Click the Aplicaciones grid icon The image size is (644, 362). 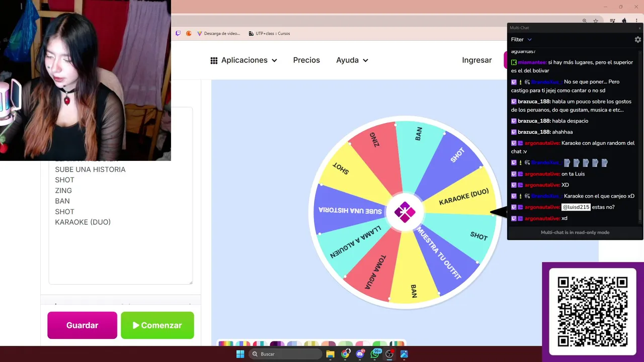(214, 60)
